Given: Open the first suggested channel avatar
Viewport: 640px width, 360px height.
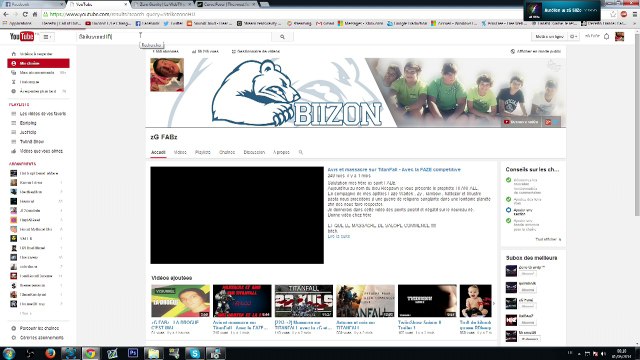Looking at the screenshot, I should pos(511,271).
